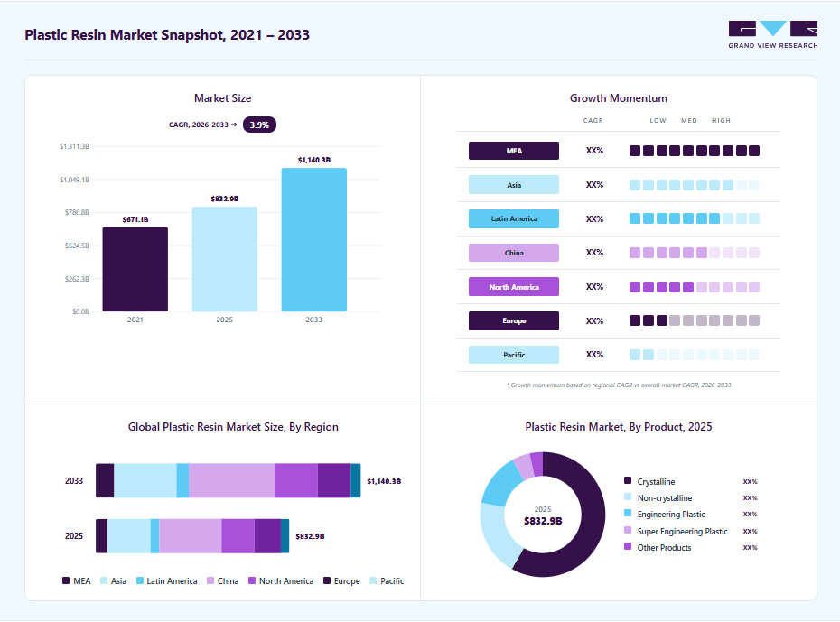This screenshot has height=622, width=840.
Task: Click the Asia segment in 2033 stacked bar
Action: [x=145, y=480]
